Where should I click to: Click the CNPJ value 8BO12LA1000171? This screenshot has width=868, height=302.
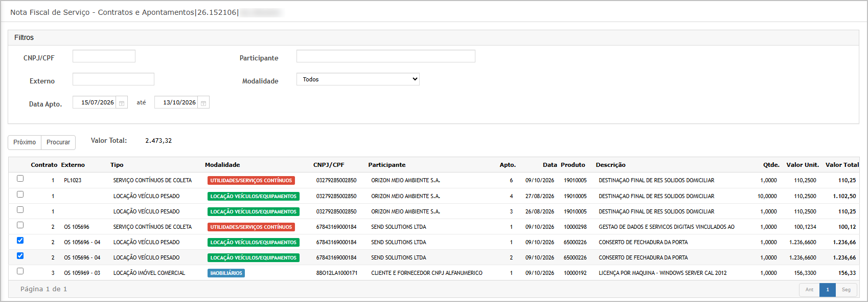coord(337,273)
